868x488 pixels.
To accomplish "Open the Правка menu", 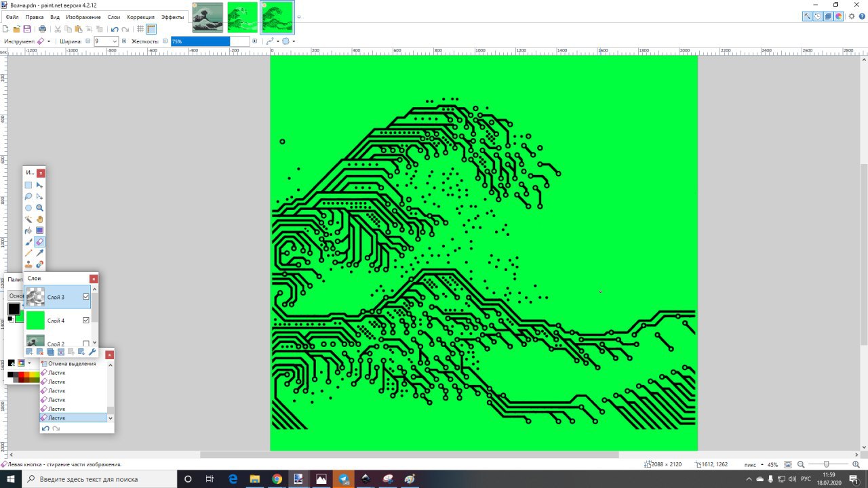I will coord(35,17).
